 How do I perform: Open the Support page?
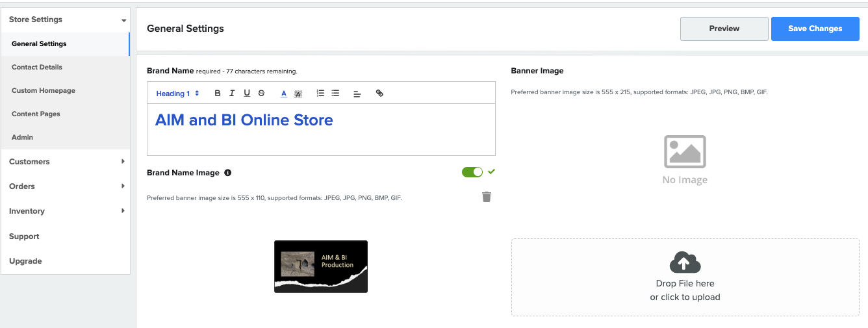(66, 236)
